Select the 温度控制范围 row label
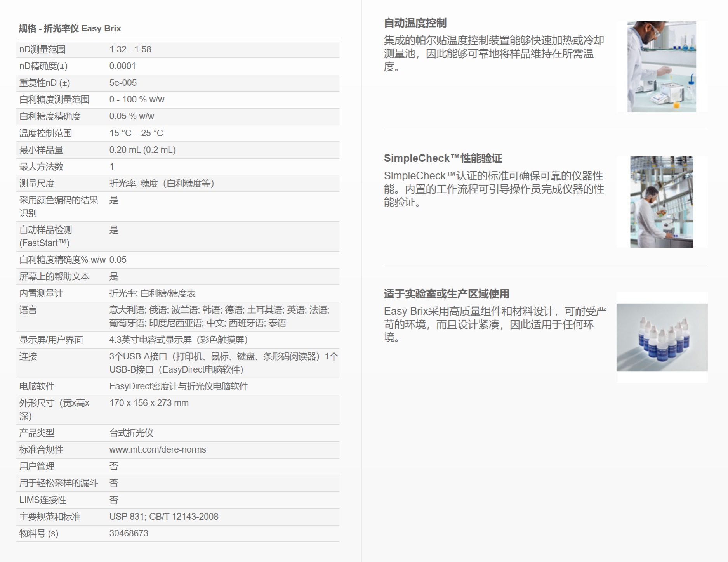The width and height of the screenshot is (728, 562). point(45,133)
